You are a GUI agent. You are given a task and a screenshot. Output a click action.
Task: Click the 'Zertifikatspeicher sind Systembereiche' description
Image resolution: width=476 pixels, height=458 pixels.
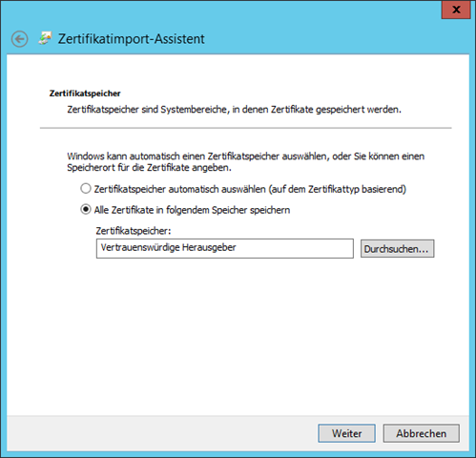click(x=234, y=110)
